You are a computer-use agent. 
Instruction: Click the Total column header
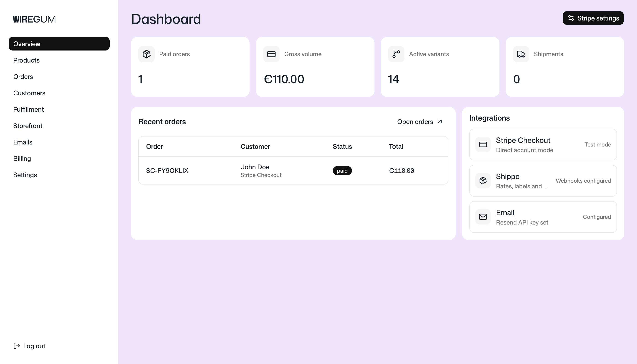tap(396, 147)
